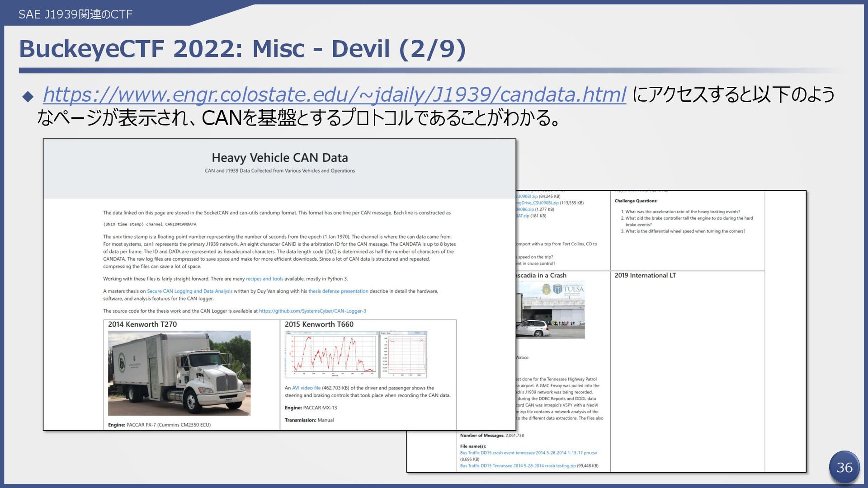Select the 'Engine: PACCAR MX-13' line
Screen dimensions: 868x488
tap(311, 408)
